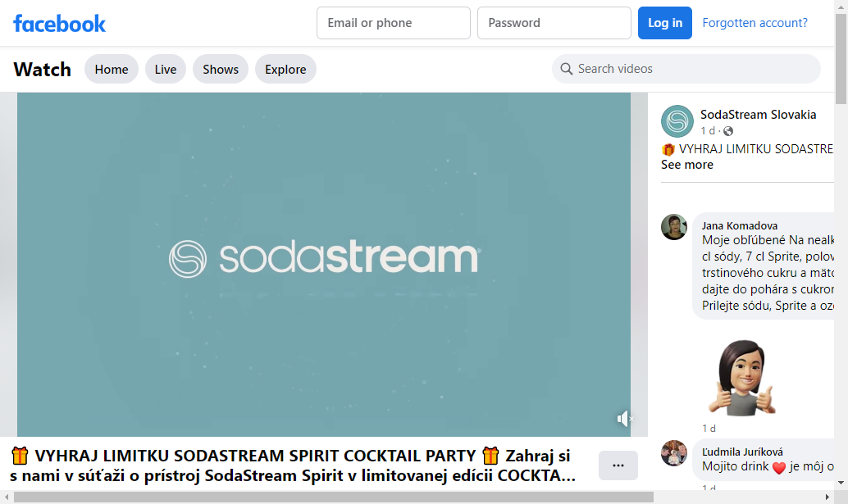Screen dimensions: 848x504
Task: Click the video title text VYHRAJ LIMITKU SODASTREAM
Action: 293,465
